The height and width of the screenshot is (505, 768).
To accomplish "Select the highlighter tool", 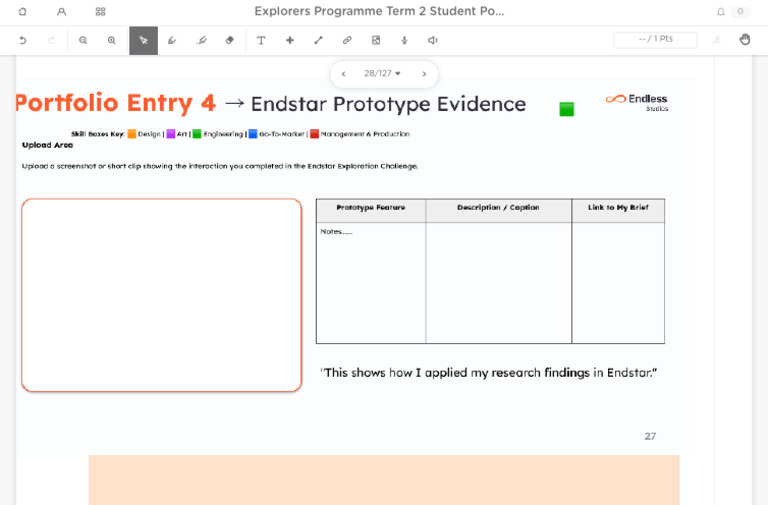I will (x=201, y=40).
